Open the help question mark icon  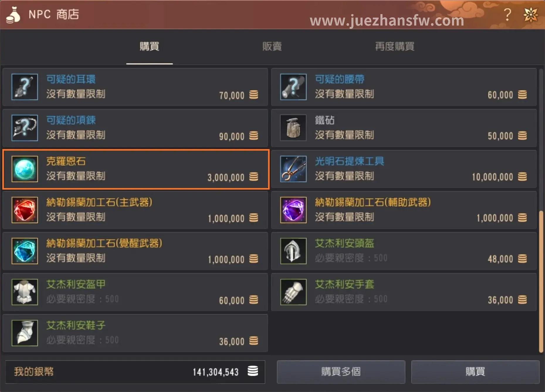507,14
